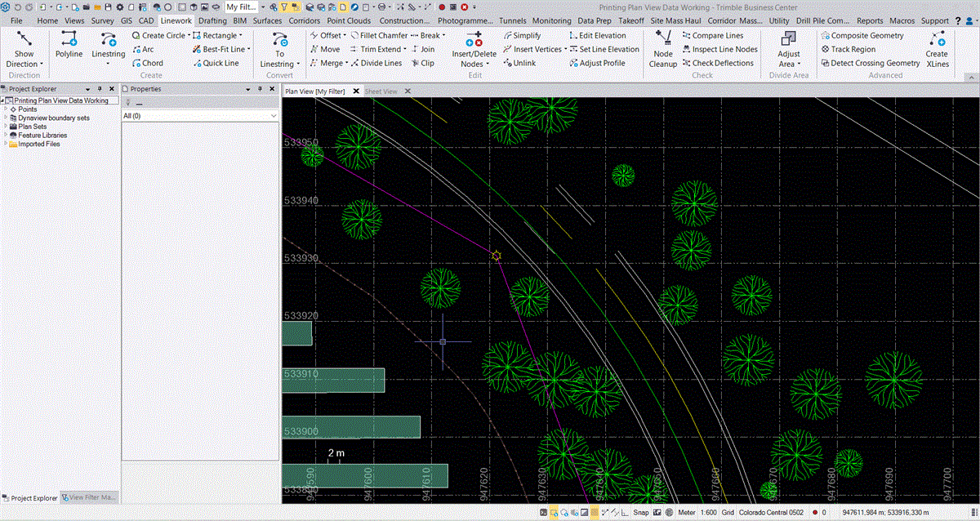
Task: Select the Show Direction tool
Action: 24,49
